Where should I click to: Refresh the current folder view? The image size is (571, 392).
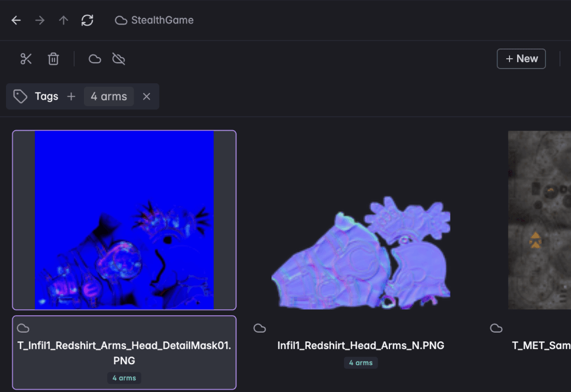tap(87, 20)
